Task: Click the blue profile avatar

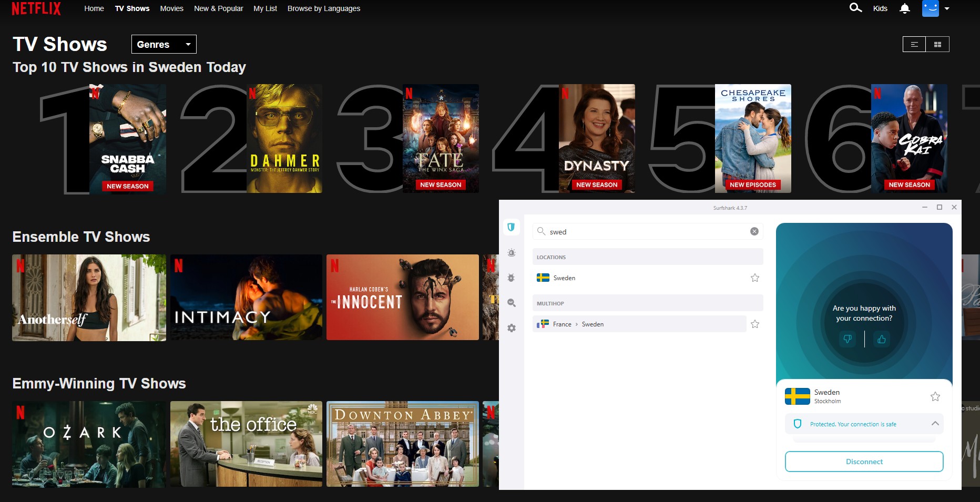Action: pos(930,8)
